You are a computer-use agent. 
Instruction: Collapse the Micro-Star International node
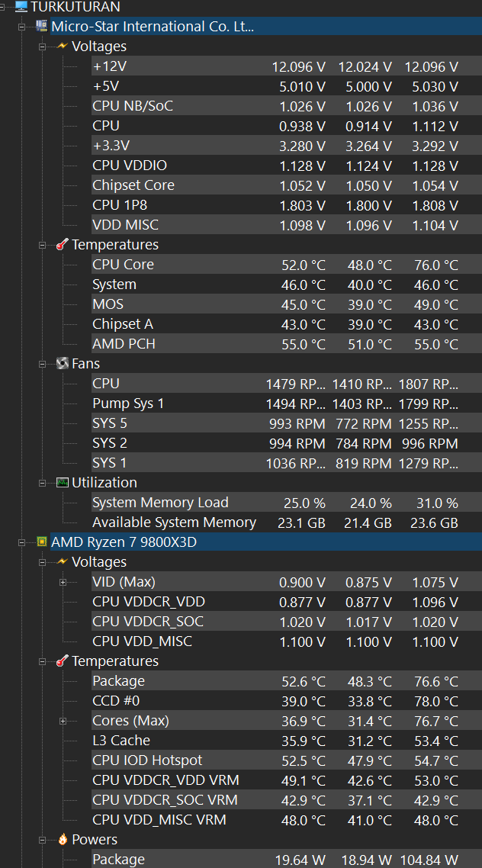pos(21,27)
